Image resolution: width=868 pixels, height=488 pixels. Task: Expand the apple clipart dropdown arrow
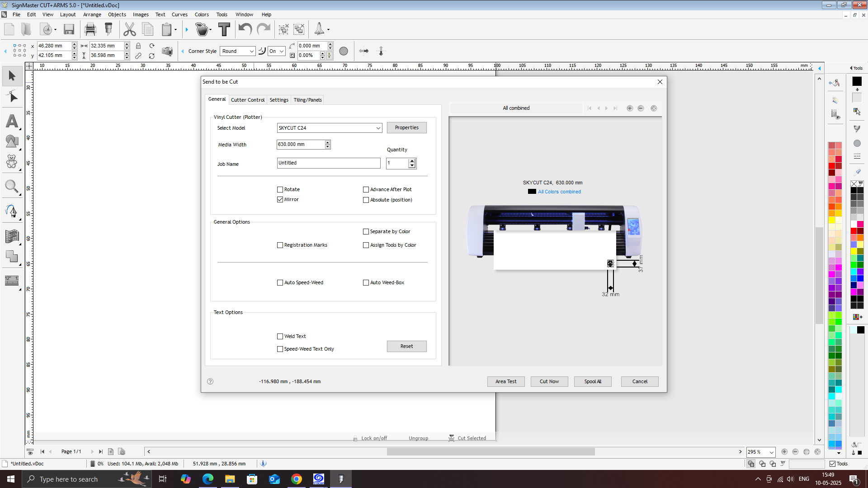(x=210, y=30)
